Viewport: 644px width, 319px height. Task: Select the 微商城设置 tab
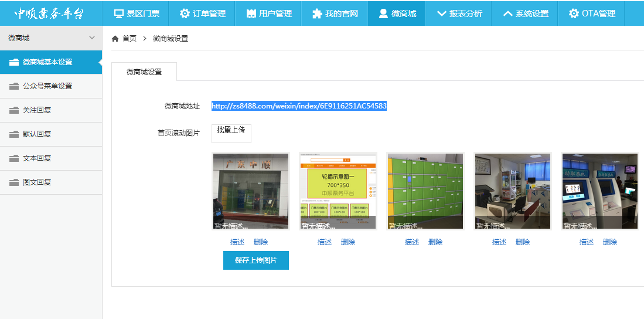click(x=144, y=72)
